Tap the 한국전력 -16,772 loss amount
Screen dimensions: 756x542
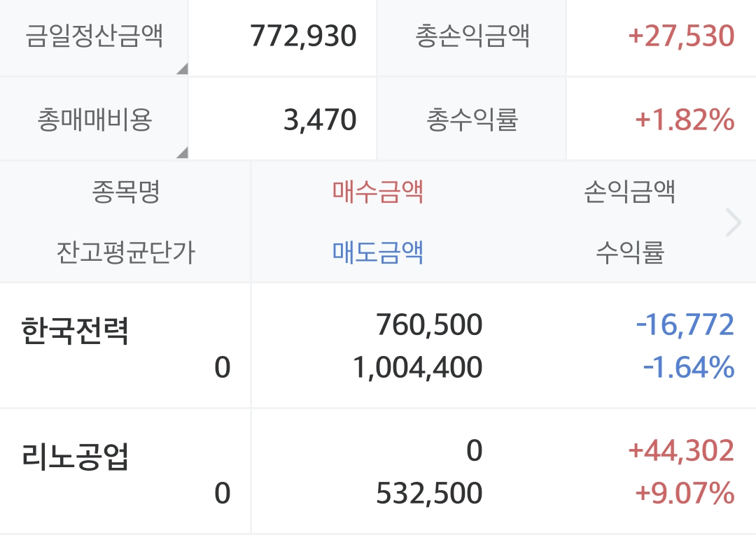pyautogui.click(x=685, y=325)
